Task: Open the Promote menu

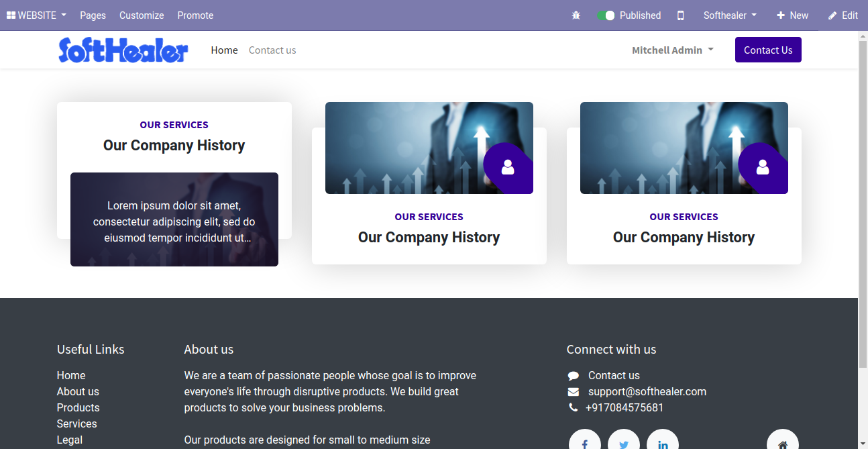Action: point(195,15)
